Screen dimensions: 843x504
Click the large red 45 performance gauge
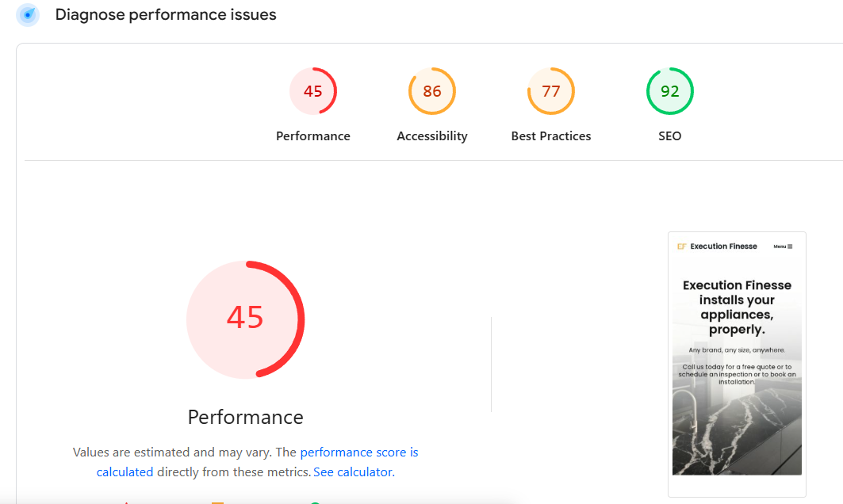(x=245, y=319)
